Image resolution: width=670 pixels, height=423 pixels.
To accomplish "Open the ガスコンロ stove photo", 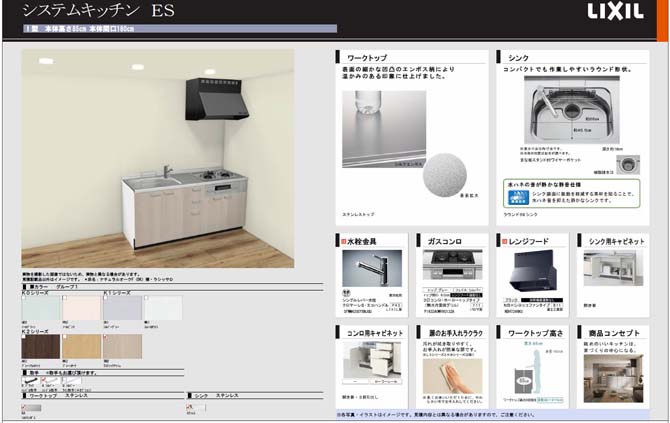I will click(x=453, y=264).
